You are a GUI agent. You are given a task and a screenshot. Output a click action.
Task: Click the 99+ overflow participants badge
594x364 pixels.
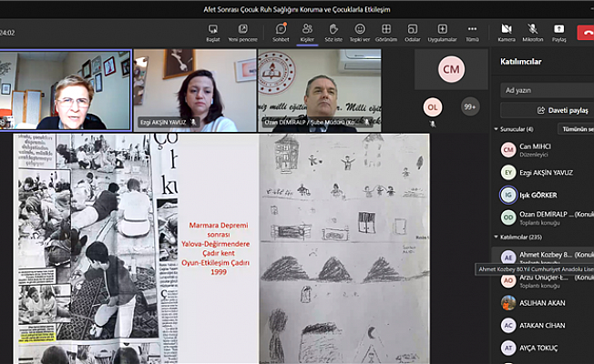point(470,106)
